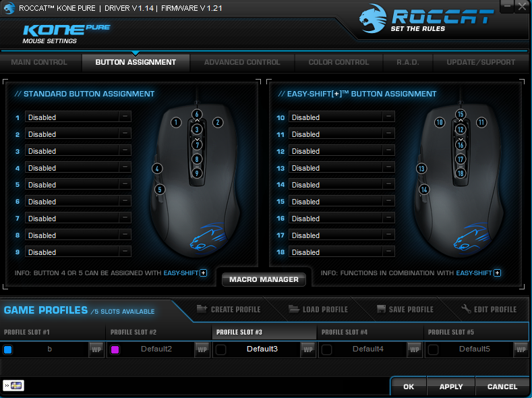
Task: Toggle WP for Default4 profile
Action: pyautogui.click(x=415, y=349)
